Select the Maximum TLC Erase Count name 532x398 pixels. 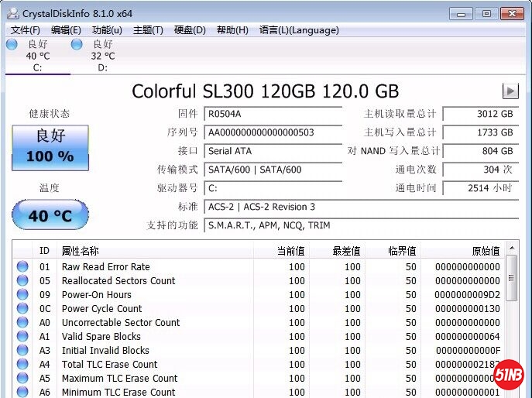[x=119, y=378]
